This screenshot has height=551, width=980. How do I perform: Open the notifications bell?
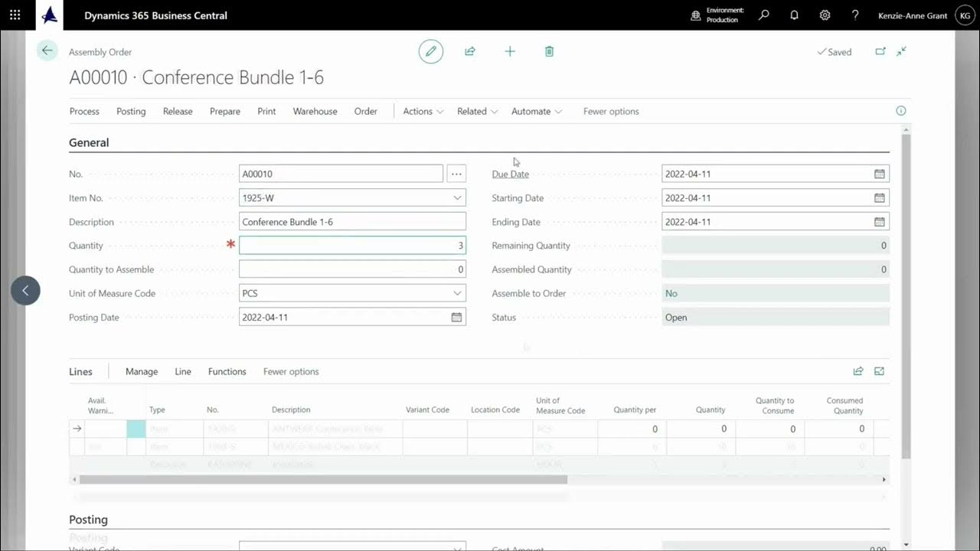(794, 15)
